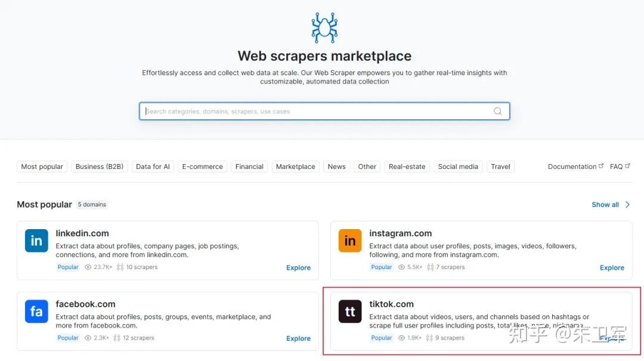This screenshot has width=644, height=361.
Task: Select the Social media category tab
Action: point(458,166)
